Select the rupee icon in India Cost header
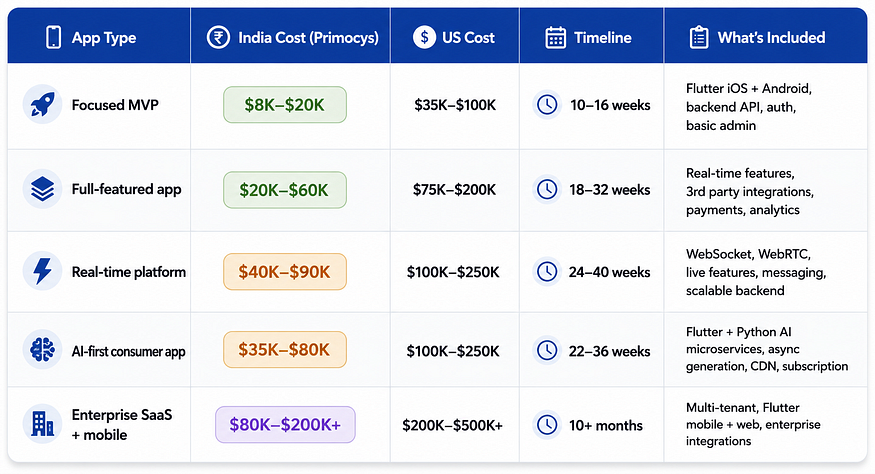 coord(218,37)
